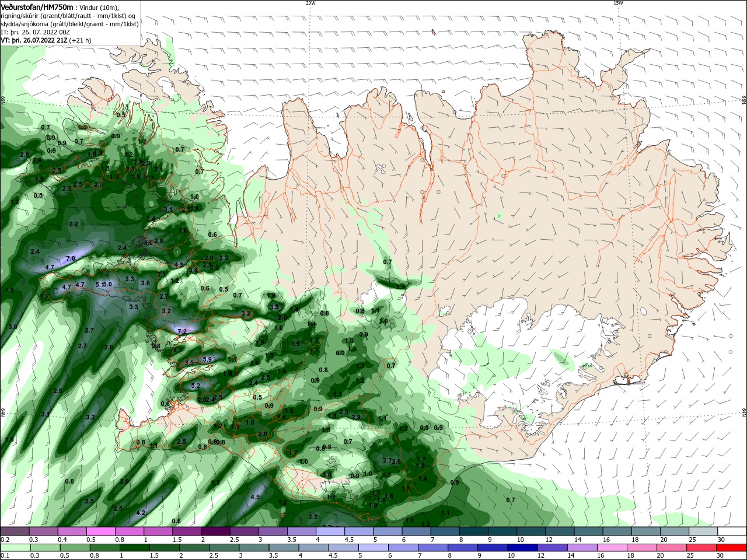Image resolution: width=747 pixels, height=560 pixels.
Task: Click the 'IT: þri. 26. 07. 2022 00Z' initial time line
Action: (36, 32)
